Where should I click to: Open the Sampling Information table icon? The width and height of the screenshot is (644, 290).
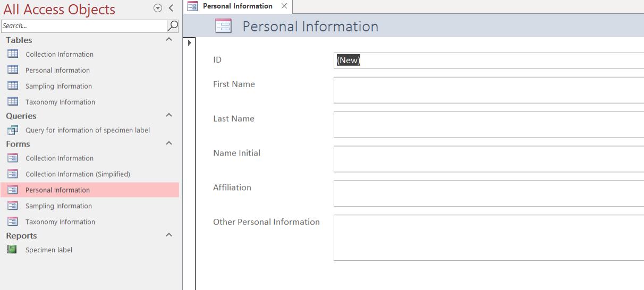(13, 86)
